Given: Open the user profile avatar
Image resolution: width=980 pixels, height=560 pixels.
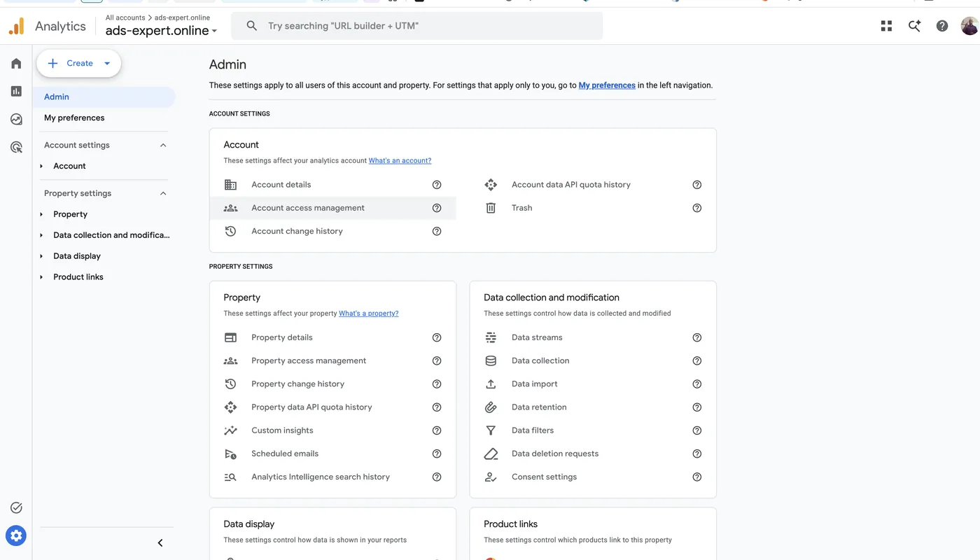Looking at the screenshot, I should (969, 26).
